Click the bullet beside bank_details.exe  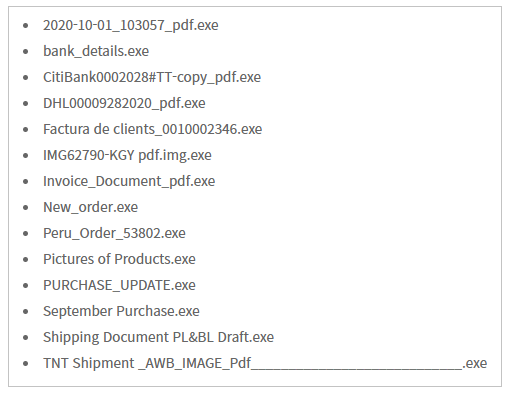pyautogui.click(x=26, y=52)
